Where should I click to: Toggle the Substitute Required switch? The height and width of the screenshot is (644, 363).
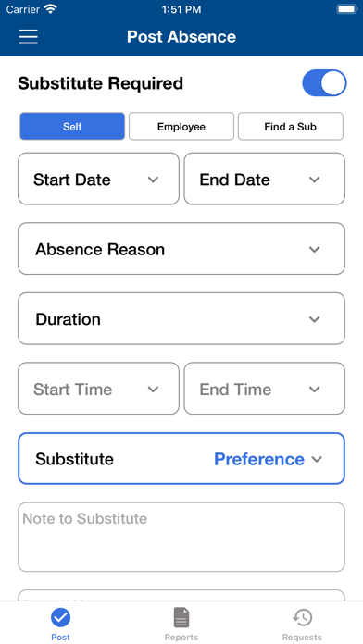tap(324, 83)
